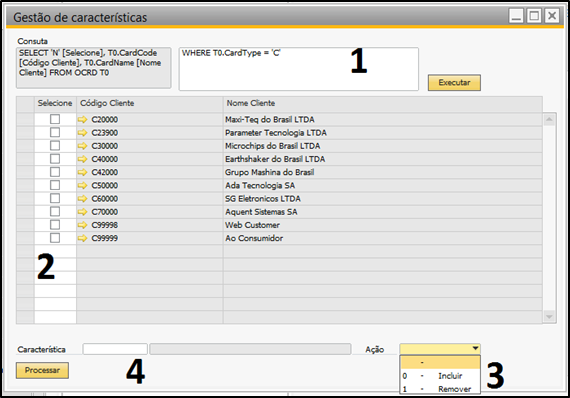This screenshot has height=398, width=570.
Task: Open link arrow for customer C42000
Action: click(x=83, y=172)
